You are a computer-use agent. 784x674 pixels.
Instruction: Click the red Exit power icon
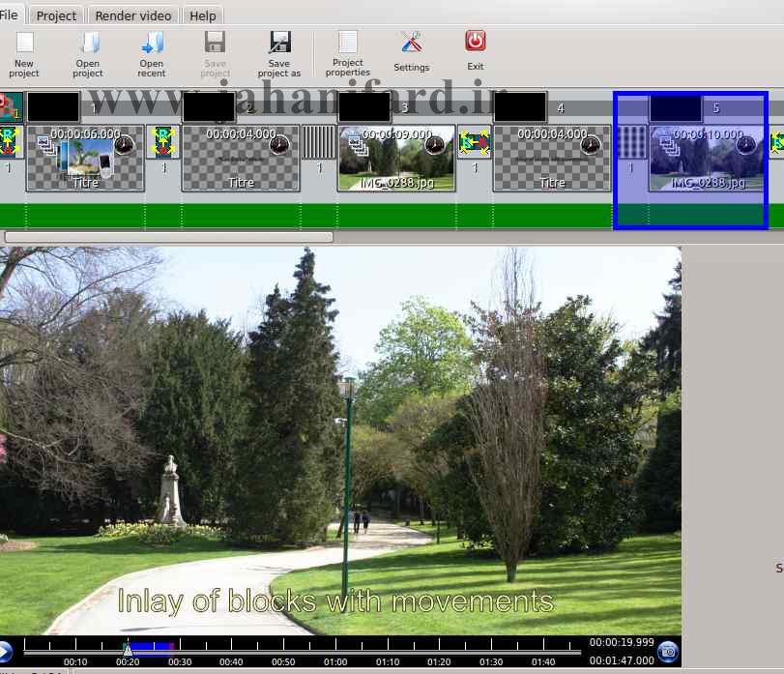click(476, 42)
